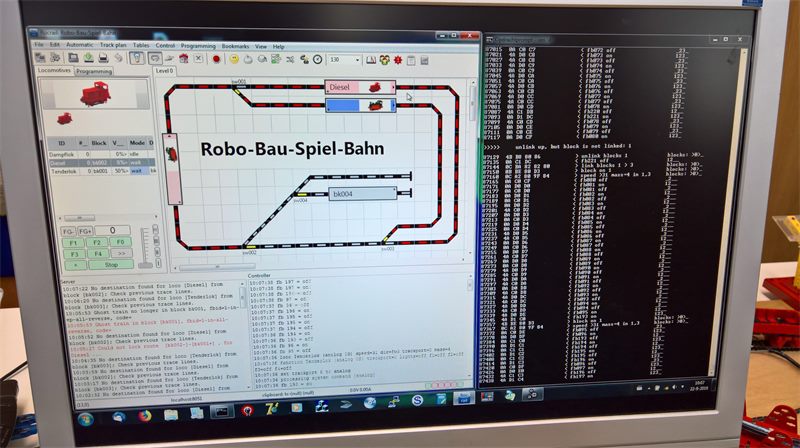Click the green Stop button
800x448 pixels.
pyautogui.click(x=111, y=265)
